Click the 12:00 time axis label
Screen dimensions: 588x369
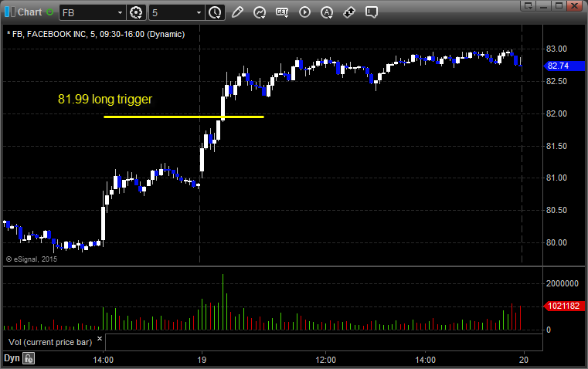coord(325,360)
